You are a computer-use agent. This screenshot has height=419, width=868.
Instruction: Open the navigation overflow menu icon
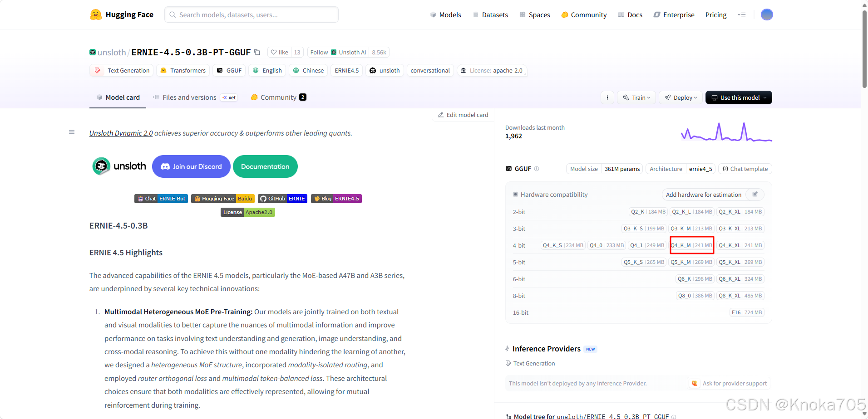(x=741, y=15)
